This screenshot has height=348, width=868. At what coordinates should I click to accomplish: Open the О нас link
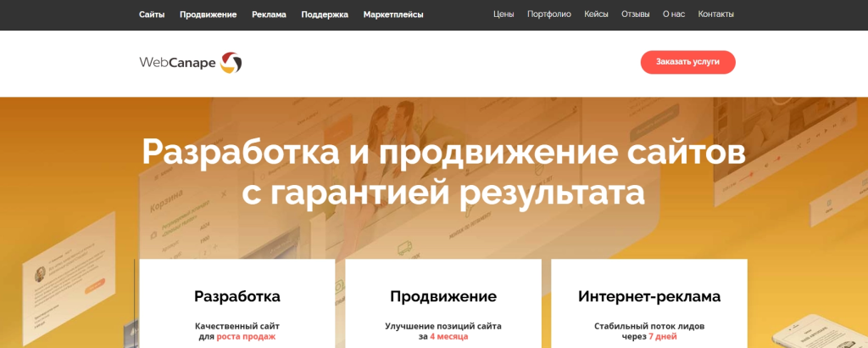pos(674,14)
